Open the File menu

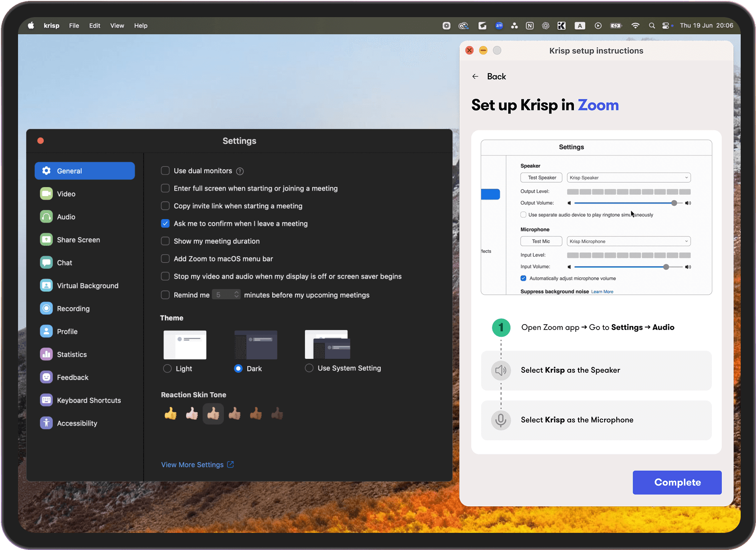click(74, 26)
